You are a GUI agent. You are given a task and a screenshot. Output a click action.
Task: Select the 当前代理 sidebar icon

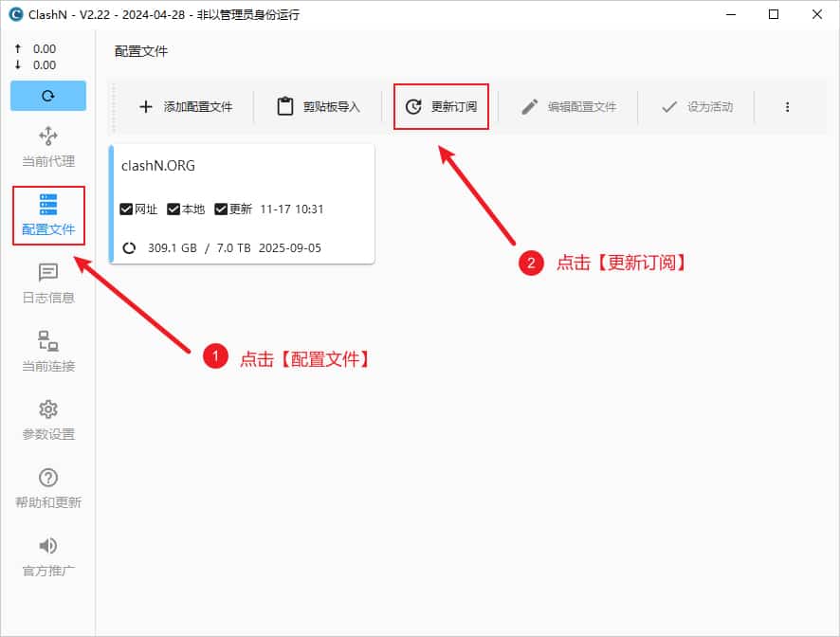coord(47,147)
